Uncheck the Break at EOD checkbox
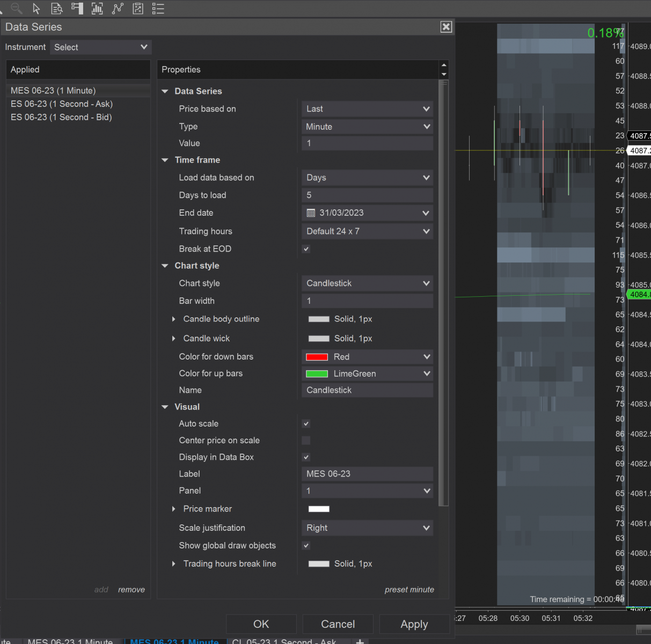Image resolution: width=651 pixels, height=644 pixels. pos(306,249)
